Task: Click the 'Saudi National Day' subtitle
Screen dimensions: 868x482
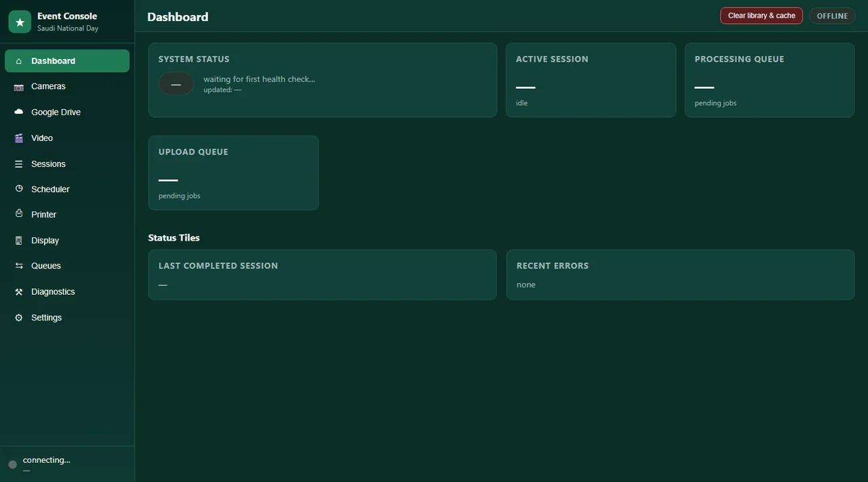Action: (68, 28)
